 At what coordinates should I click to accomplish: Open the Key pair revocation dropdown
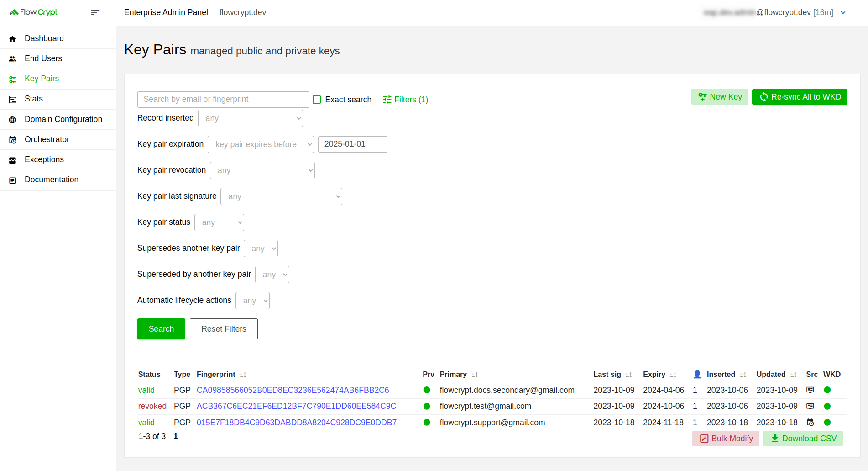pos(262,170)
